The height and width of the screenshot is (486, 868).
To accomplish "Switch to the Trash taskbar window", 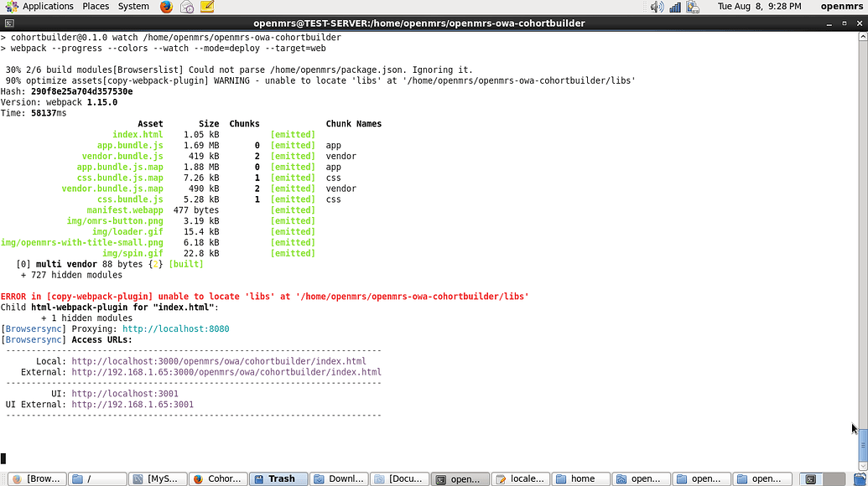I will (x=278, y=478).
